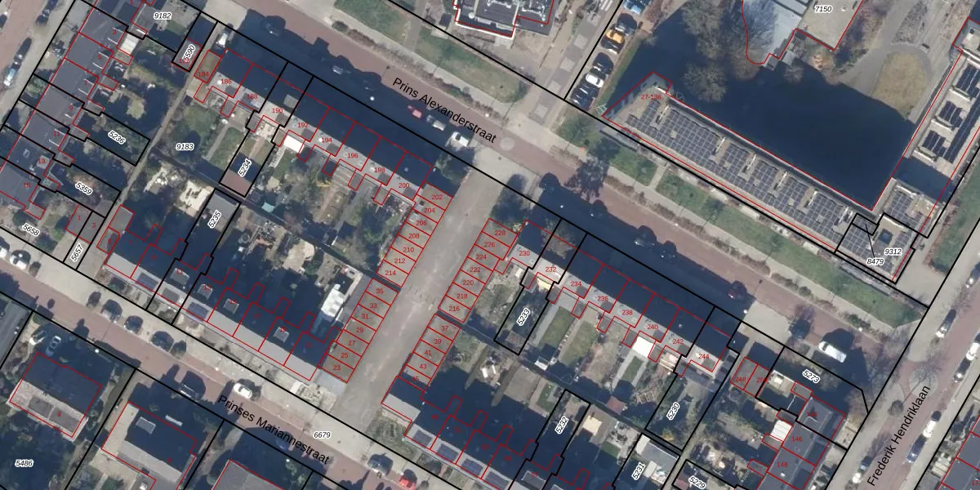Select house number 202 building
Image resolution: width=980 pixels, height=490 pixels.
437,198
